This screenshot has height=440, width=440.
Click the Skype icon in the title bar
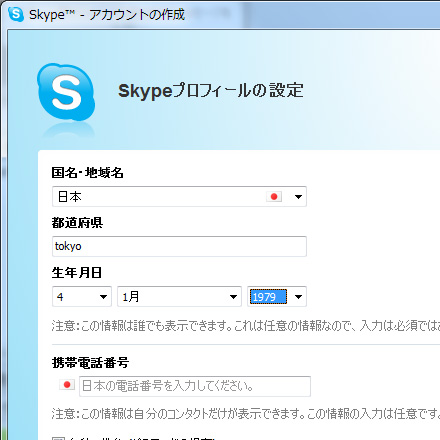tap(16, 14)
